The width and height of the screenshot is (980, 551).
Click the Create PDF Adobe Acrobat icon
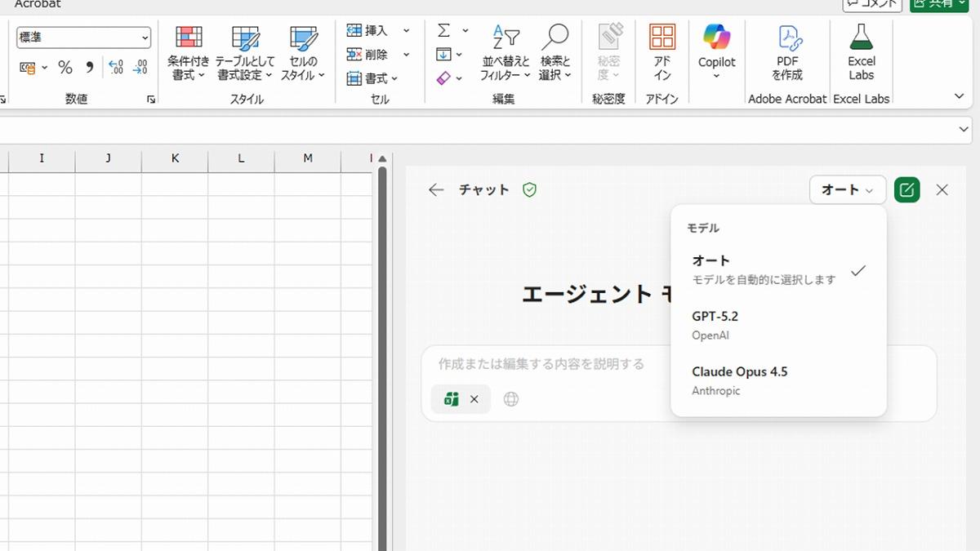787,52
